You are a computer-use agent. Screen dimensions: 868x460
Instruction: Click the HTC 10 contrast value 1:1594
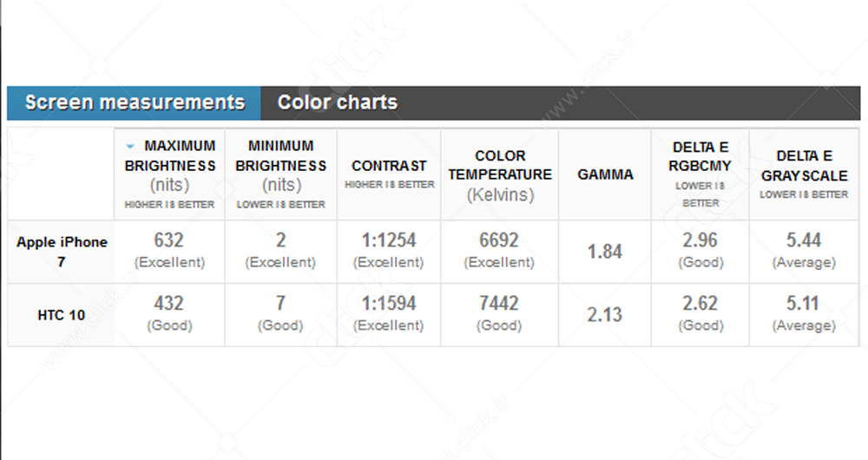coord(389,304)
